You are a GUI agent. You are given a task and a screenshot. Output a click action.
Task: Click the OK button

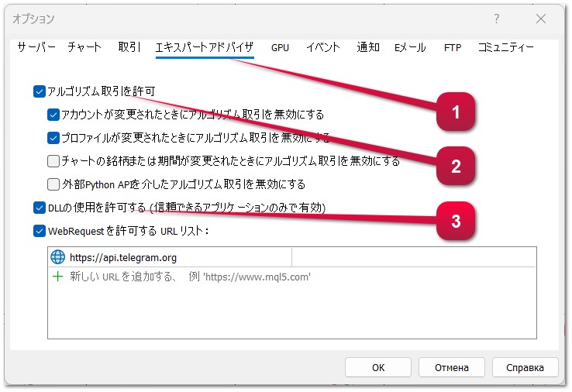pos(378,367)
